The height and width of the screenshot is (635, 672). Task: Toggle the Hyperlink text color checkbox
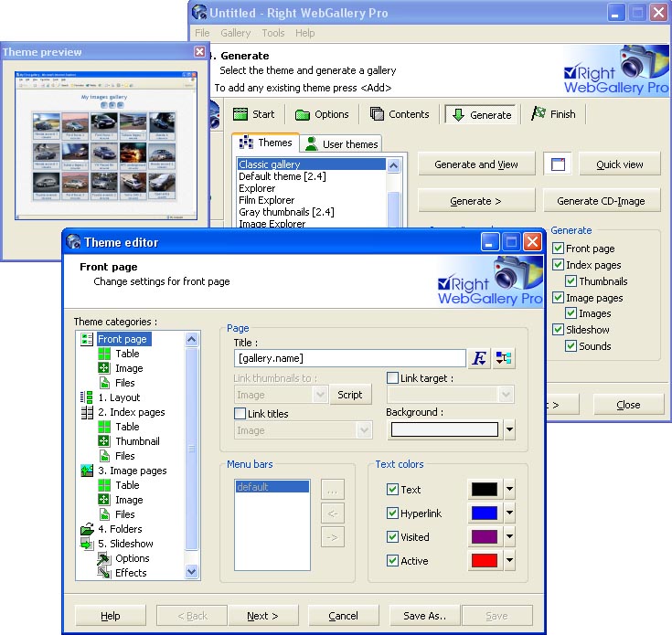pyautogui.click(x=393, y=513)
